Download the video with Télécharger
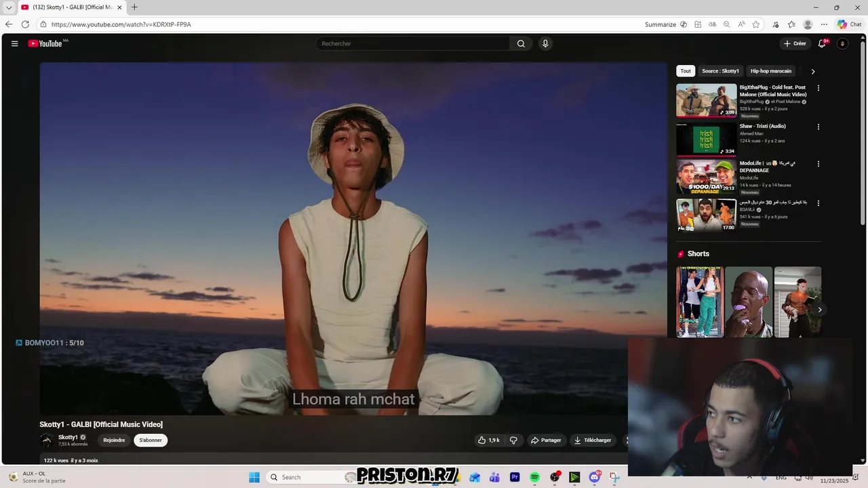Image resolution: width=868 pixels, height=488 pixels. click(x=593, y=440)
